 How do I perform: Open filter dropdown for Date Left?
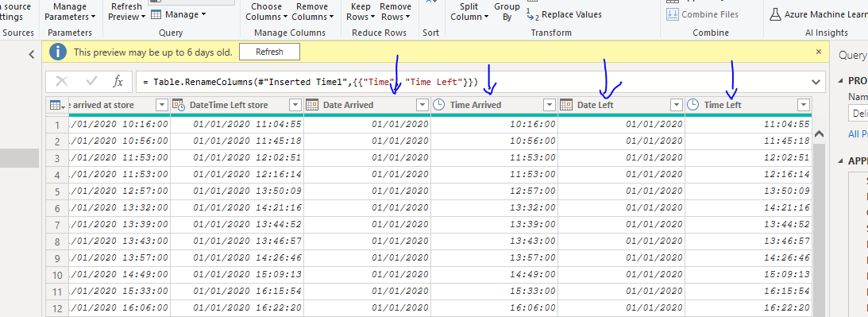677,105
